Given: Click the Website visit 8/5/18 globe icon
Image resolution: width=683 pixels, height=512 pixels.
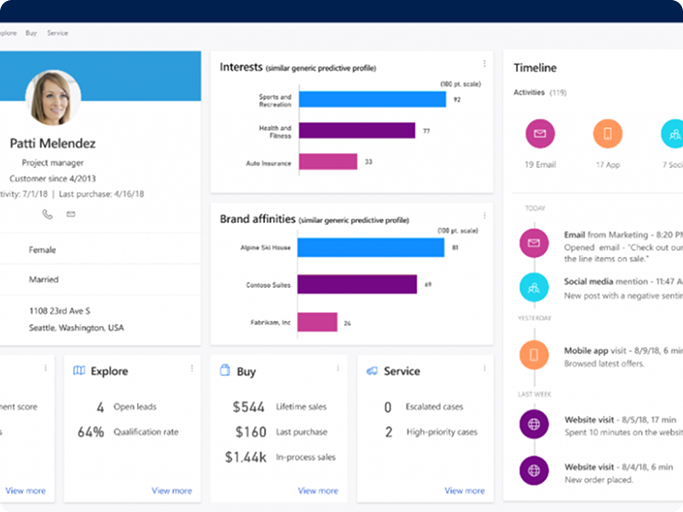Looking at the screenshot, I should pos(534,425).
